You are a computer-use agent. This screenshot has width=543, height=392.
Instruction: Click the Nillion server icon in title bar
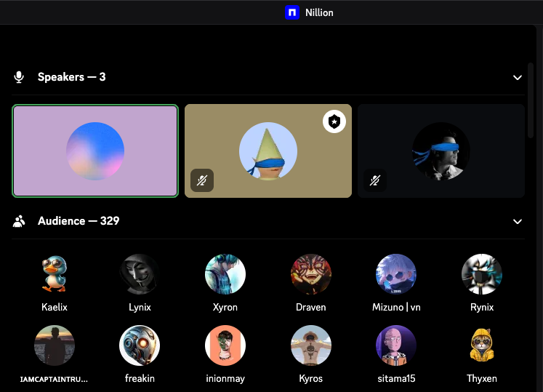[x=292, y=12]
